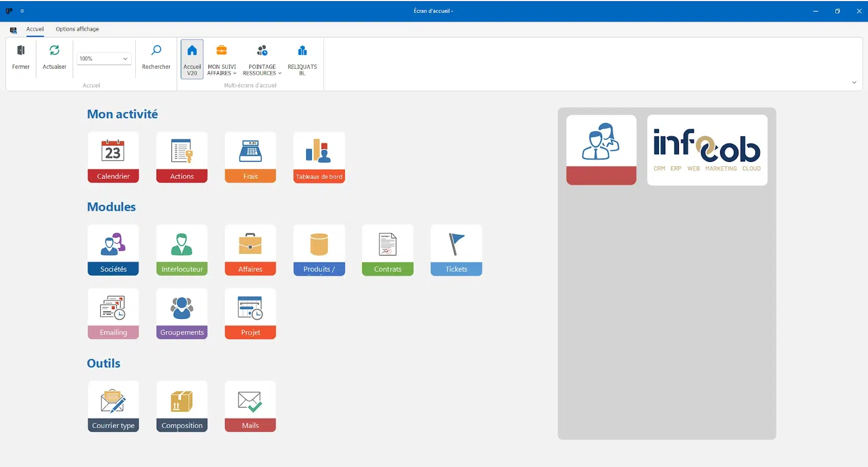The width and height of the screenshot is (868, 467).
Task: Open the Emailing module tile
Action: coord(113,313)
